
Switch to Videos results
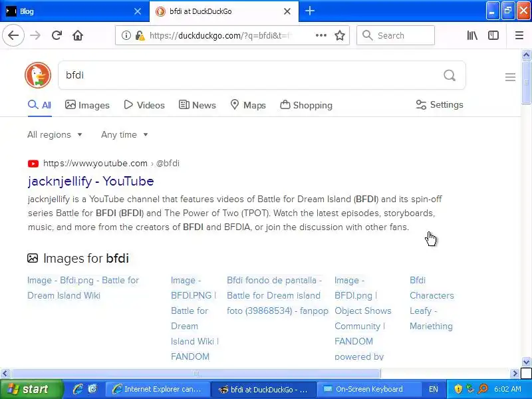144,105
